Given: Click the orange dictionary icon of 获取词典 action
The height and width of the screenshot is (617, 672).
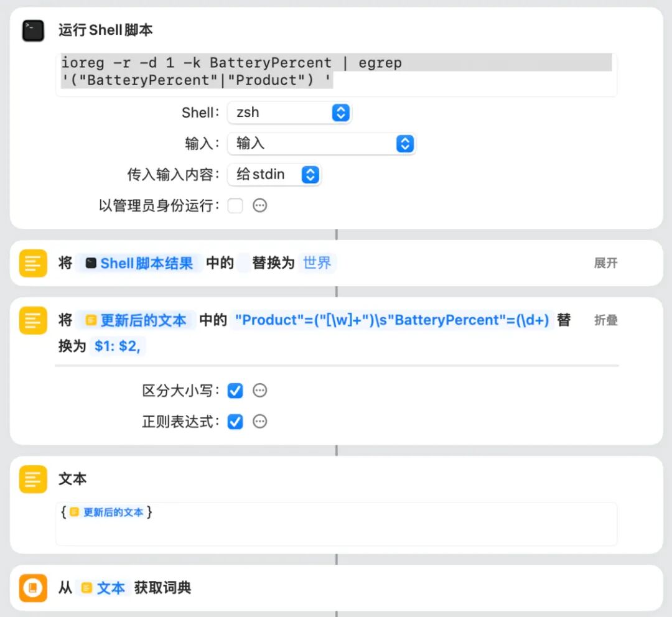Looking at the screenshot, I should click(x=33, y=588).
